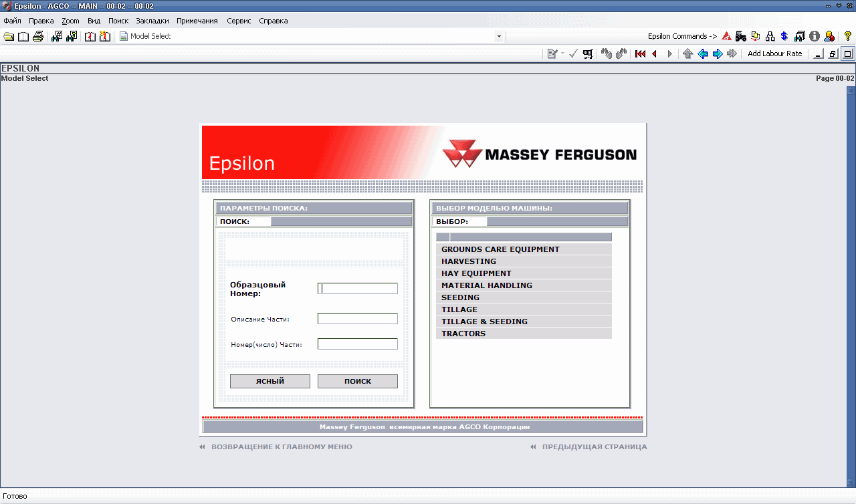This screenshot has height=504, width=856.
Task: Click the yellow copy documents command icon
Action: 756,36
